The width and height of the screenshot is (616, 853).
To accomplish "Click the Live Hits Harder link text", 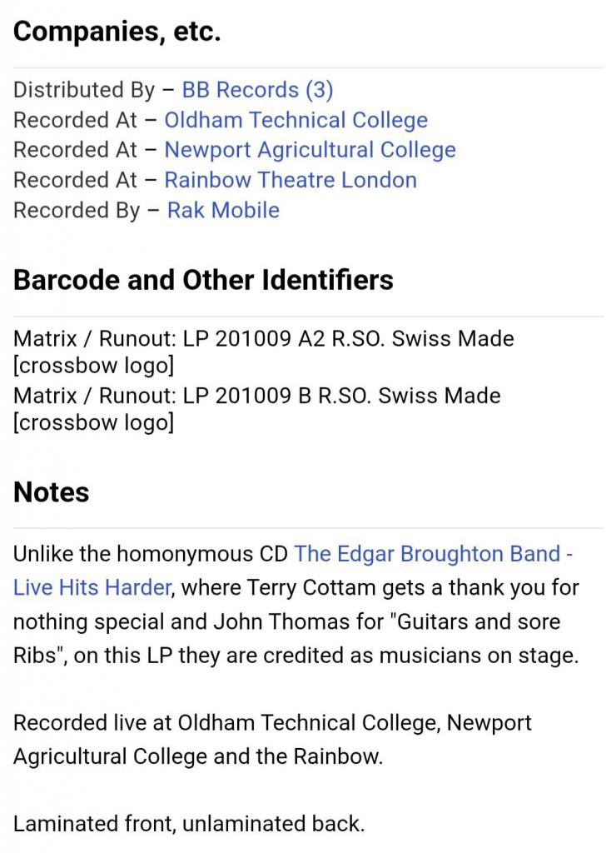I will [x=92, y=587].
